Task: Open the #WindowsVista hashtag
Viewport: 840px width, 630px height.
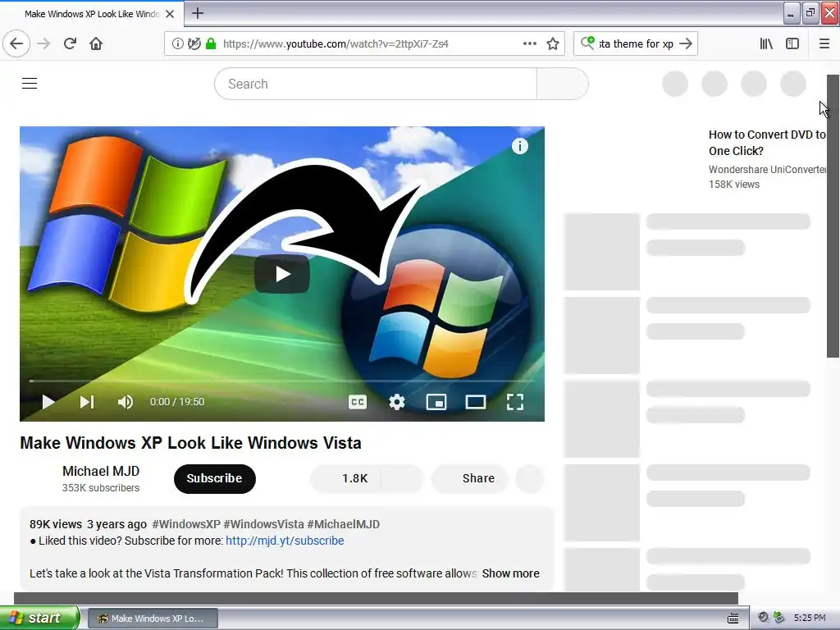Action: click(263, 524)
